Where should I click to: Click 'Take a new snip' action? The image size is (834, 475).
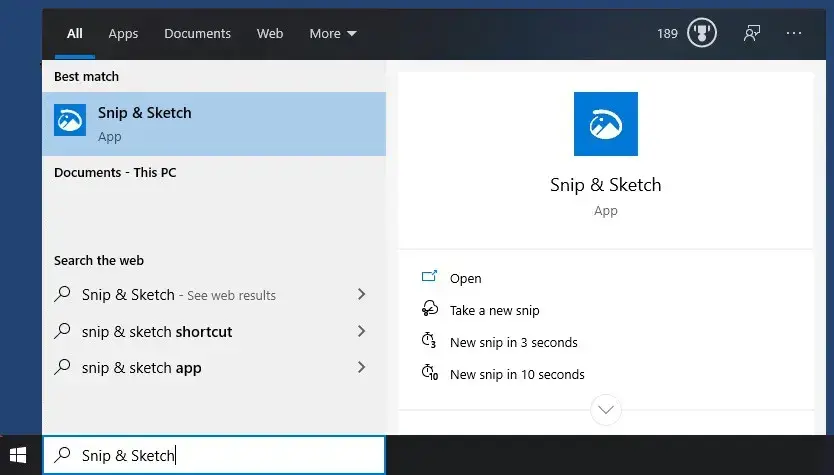495,311
